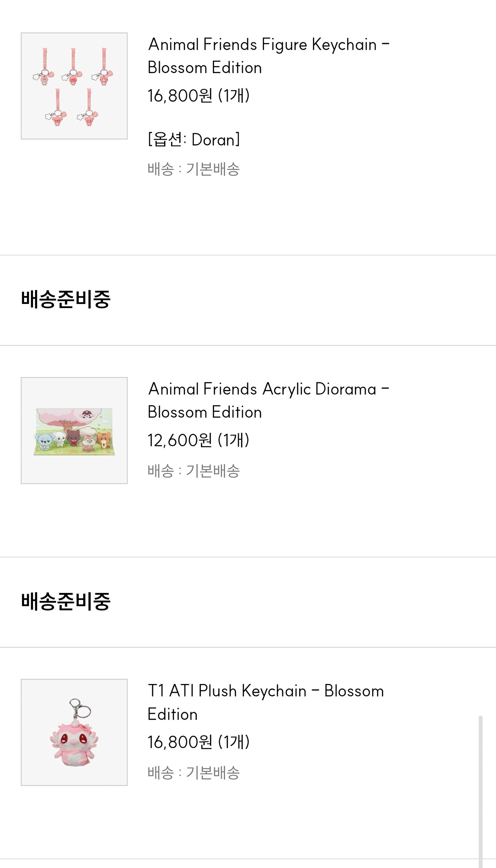Tap the (1개) quantity of Figure Keychain
The image size is (496, 868).
pos(234,96)
